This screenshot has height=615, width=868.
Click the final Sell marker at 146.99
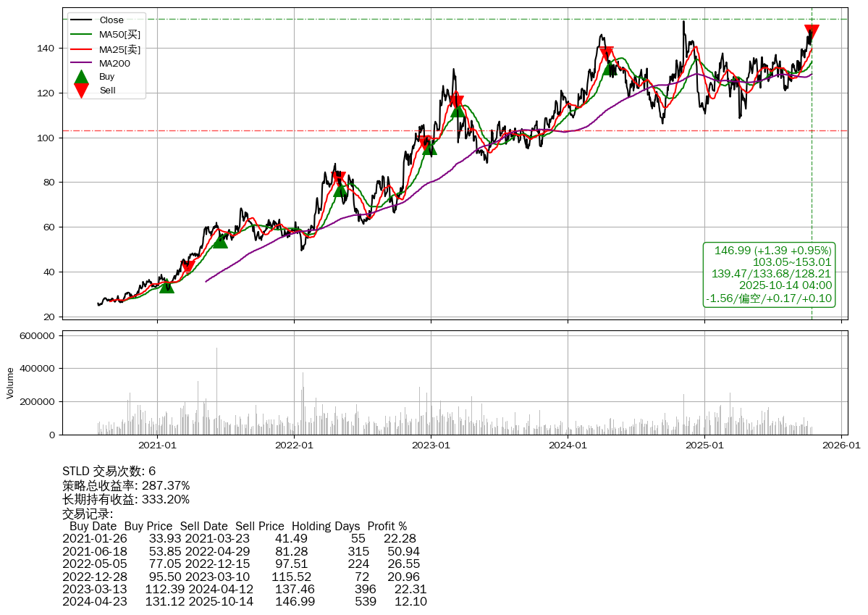click(812, 31)
